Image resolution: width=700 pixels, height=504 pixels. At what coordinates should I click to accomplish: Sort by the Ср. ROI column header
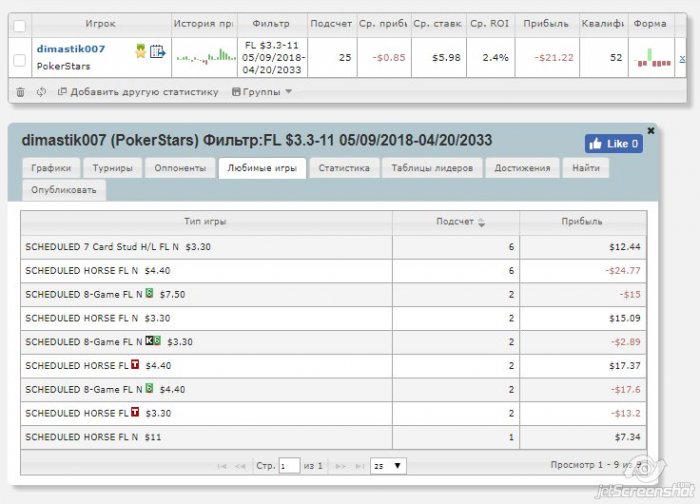490,24
